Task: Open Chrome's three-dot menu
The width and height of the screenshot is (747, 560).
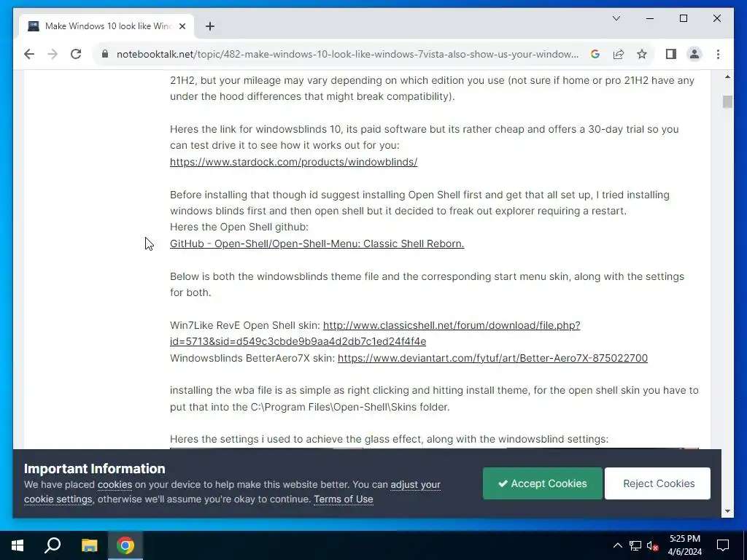Action: point(718,54)
